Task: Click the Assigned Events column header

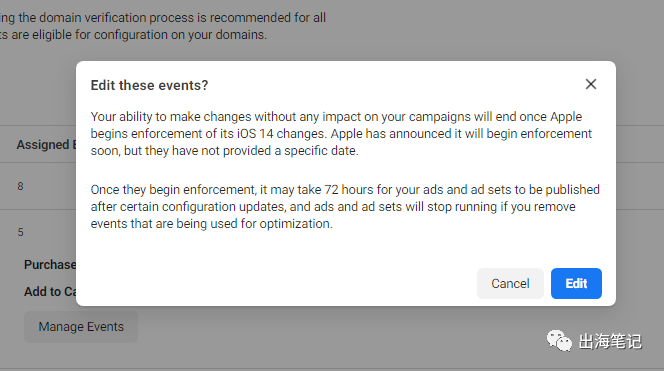Action: tap(46, 145)
